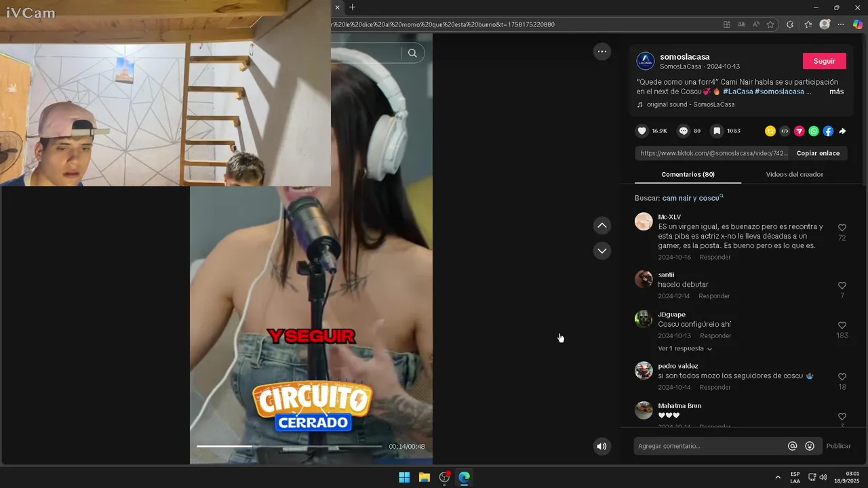Like santii's comment haoelo debutar

point(842,286)
